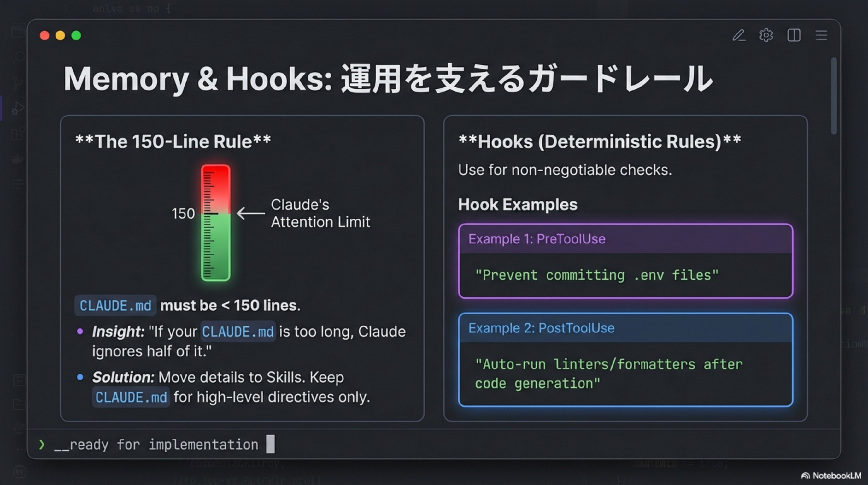
Task: Click the NotebookLM logo watermark
Action: [x=831, y=476]
